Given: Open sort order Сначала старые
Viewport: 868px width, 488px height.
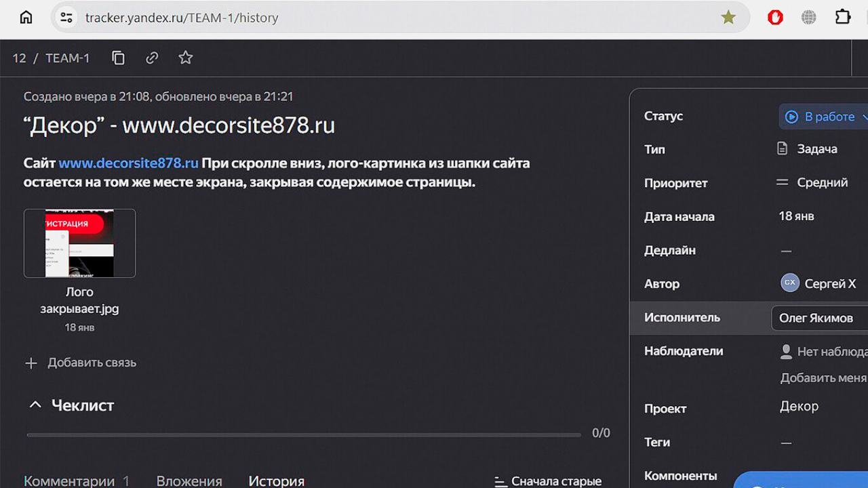Looking at the screenshot, I should [548, 481].
